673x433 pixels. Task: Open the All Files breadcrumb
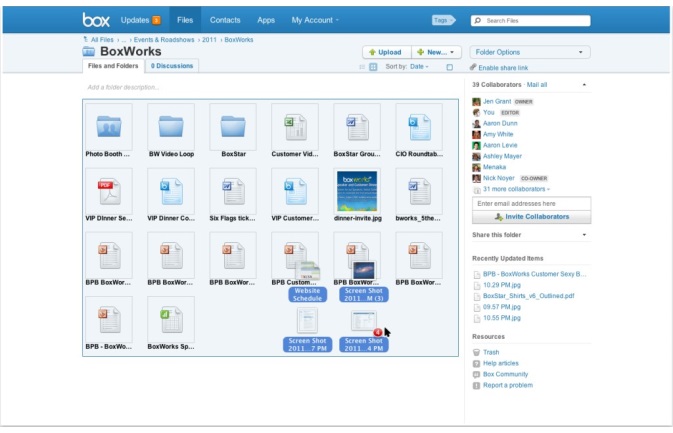[x=102, y=39]
